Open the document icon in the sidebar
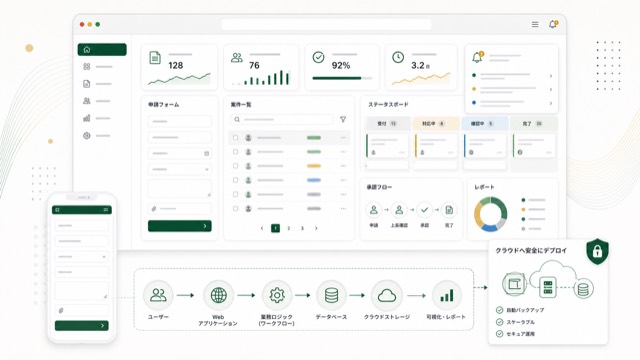The image size is (640, 360). 87,84
